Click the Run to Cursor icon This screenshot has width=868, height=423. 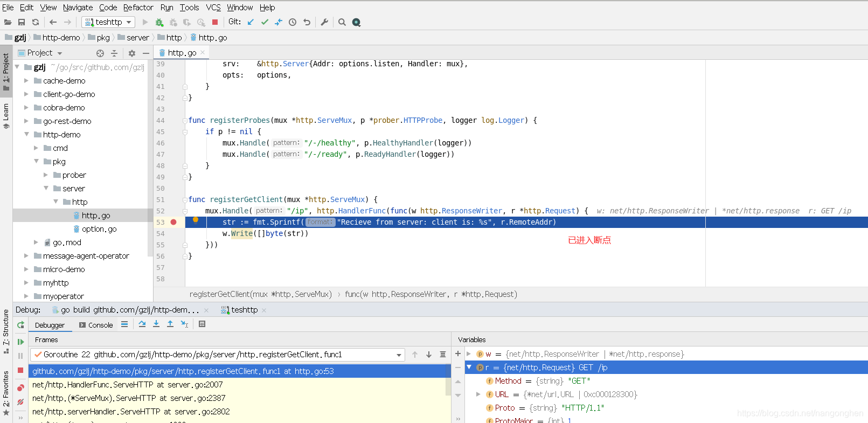185,324
